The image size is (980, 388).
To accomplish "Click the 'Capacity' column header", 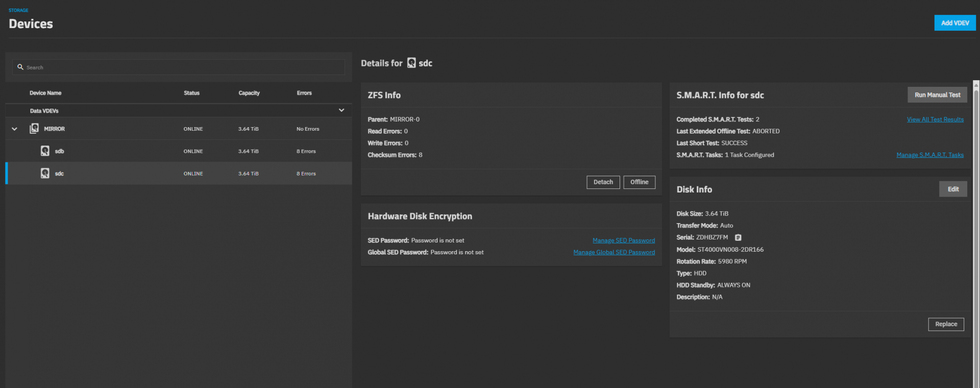I will pyautogui.click(x=249, y=93).
